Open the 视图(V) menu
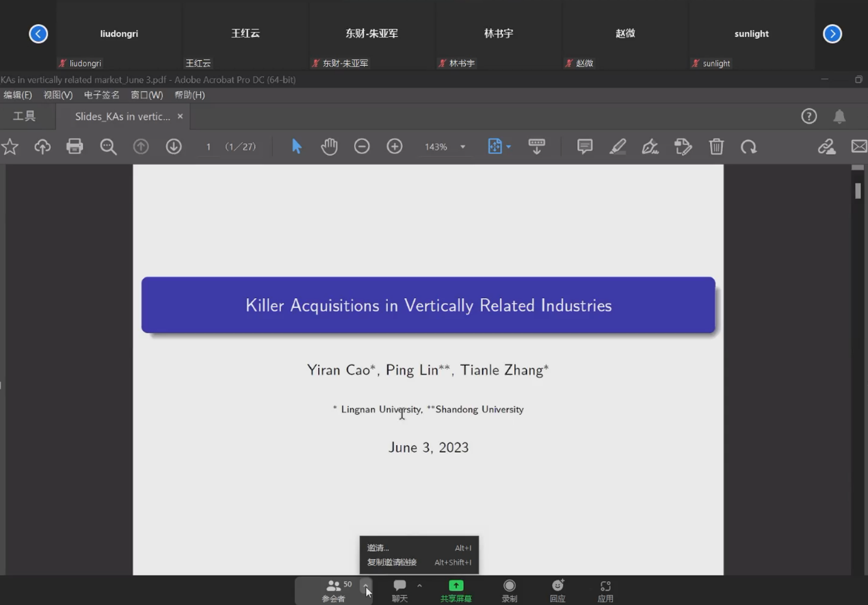This screenshot has height=605, width=868. point(58,95)
